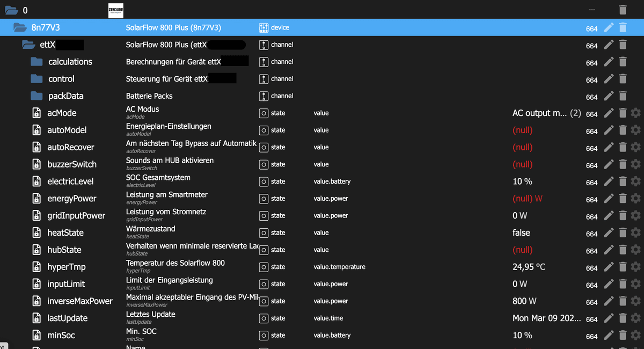Select the lastUpdate tree row
The width and height of the screenshot is (644, 349).
coord(322,318)
